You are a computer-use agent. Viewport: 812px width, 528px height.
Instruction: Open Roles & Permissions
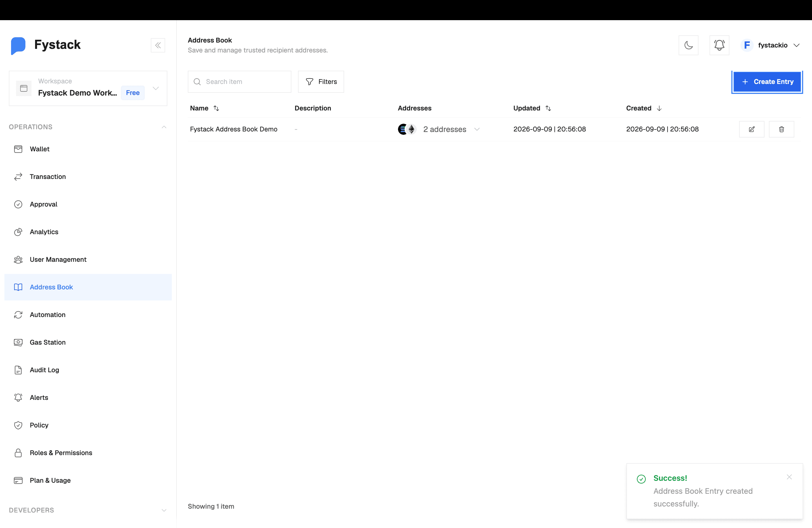pyautogui.click(x=88, y=453)
